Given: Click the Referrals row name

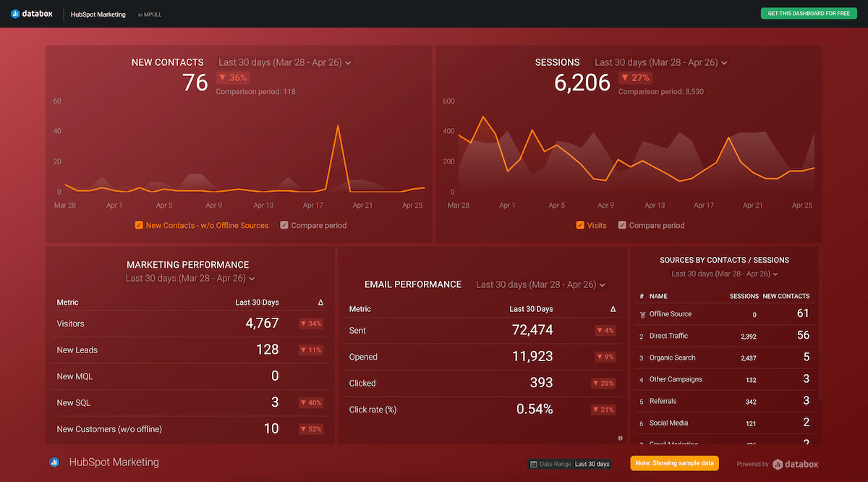Looking at the screenshot, I should pos(663,401).
